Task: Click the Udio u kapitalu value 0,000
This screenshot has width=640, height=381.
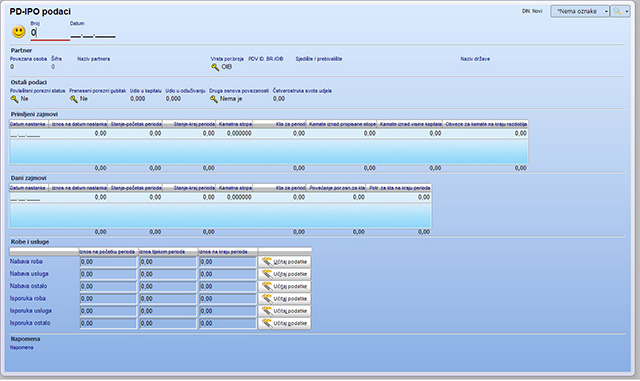Action: pos(138,99)
